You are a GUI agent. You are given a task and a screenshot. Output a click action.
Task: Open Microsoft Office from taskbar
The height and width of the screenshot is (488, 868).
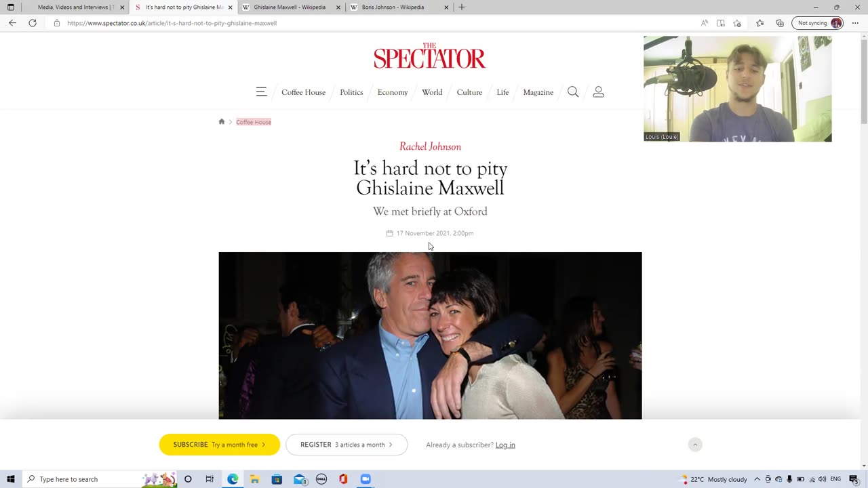tap(343, 479)
